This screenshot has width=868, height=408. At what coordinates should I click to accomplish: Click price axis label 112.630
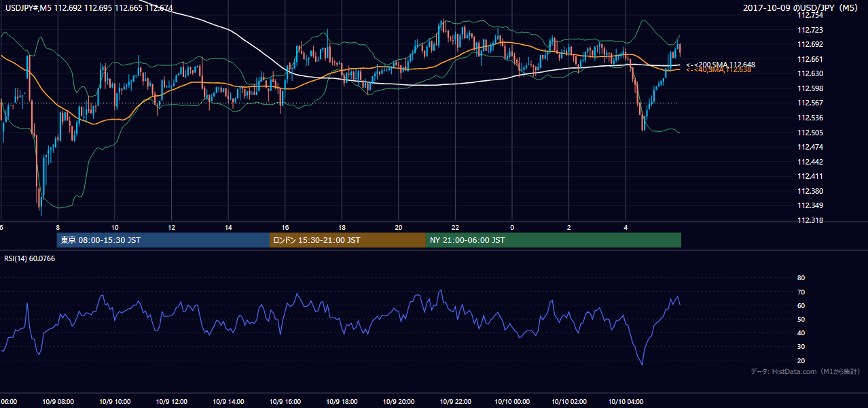point(810,73)
